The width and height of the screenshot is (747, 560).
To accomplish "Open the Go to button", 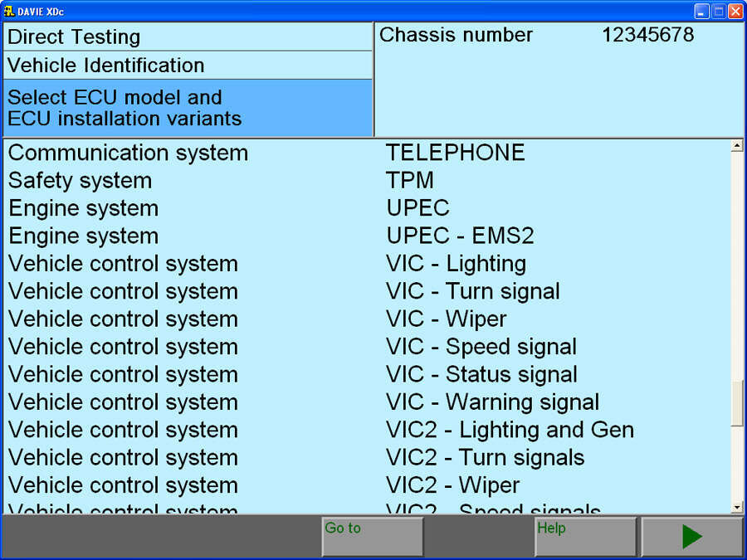I will 373,536.
